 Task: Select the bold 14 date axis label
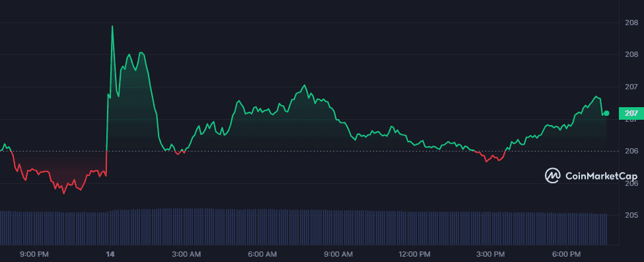coord(110,254)
